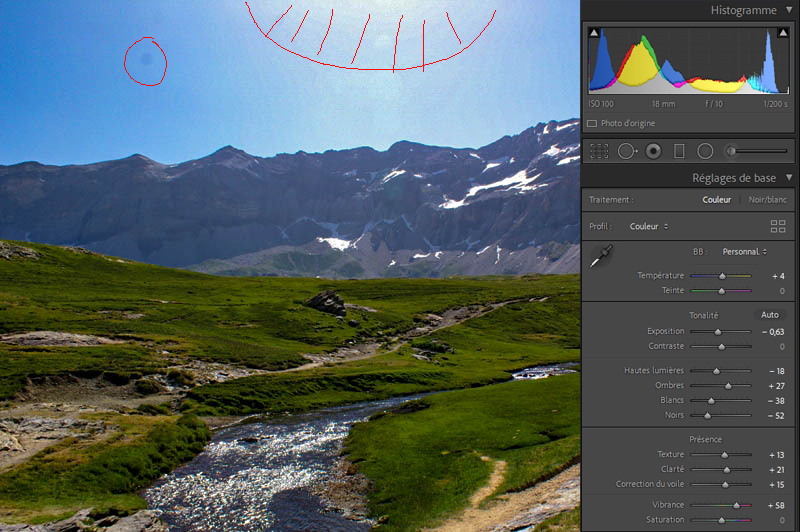Select the Spot Removal tool icon
Screen dimensions: 800x532
627,151
